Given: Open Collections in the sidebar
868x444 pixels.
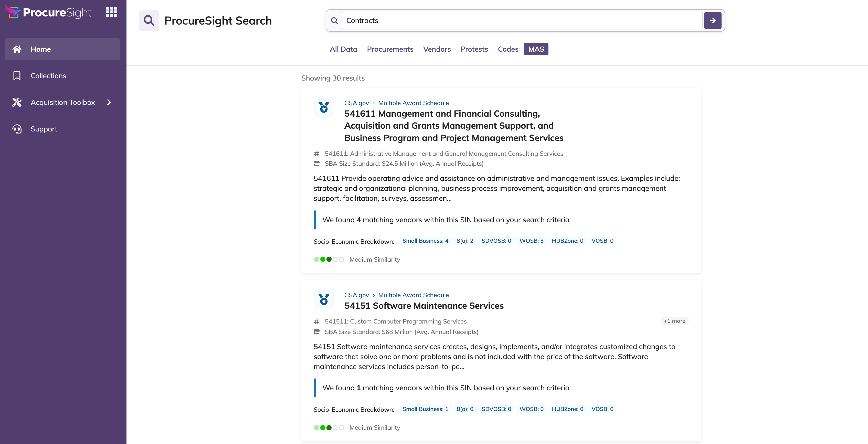Looking at the screenshot, I should pos(62,76).
